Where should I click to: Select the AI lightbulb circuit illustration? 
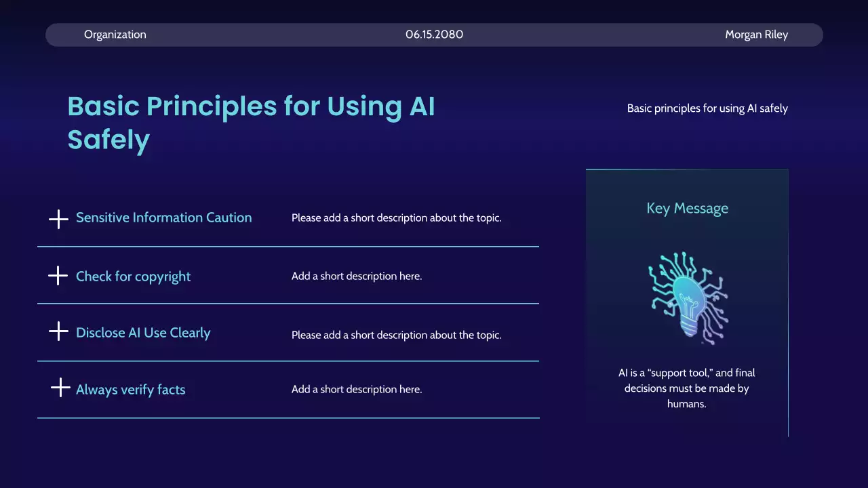click(687, 296)
